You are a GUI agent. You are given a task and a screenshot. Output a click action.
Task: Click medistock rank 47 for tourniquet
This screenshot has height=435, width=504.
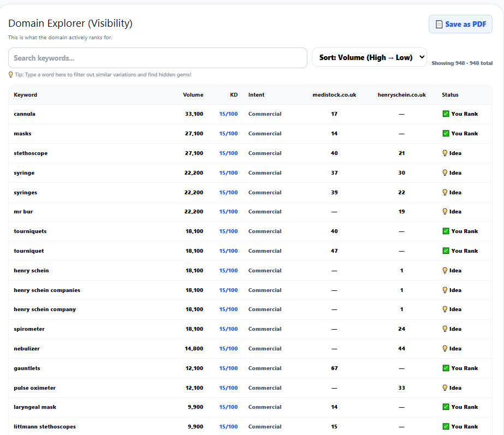334,251
